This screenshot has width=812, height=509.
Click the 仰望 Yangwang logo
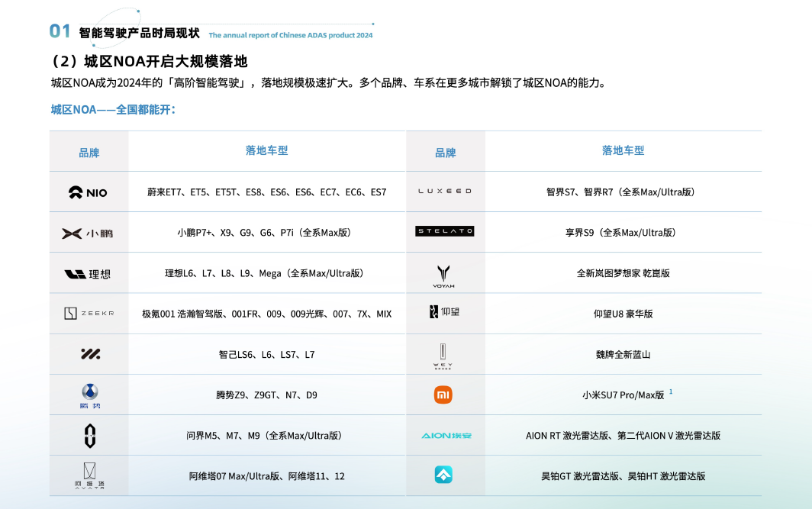pyautogui.click(x=445, y=313)
